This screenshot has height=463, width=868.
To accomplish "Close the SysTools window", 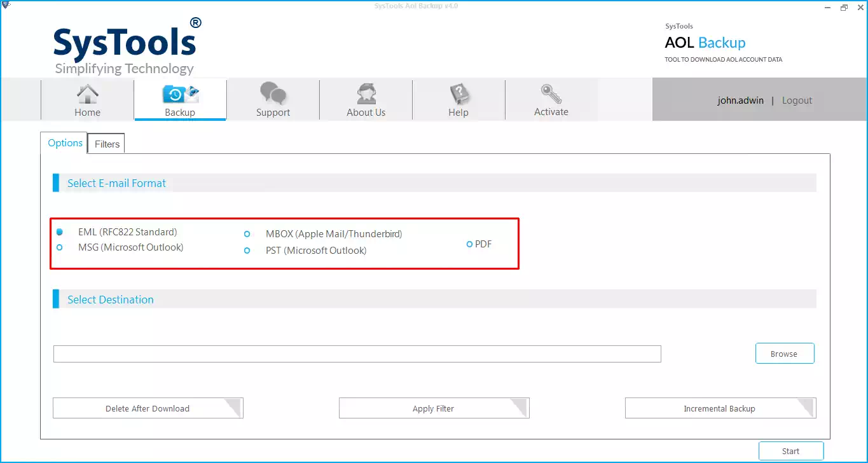I will coord(860,8).
